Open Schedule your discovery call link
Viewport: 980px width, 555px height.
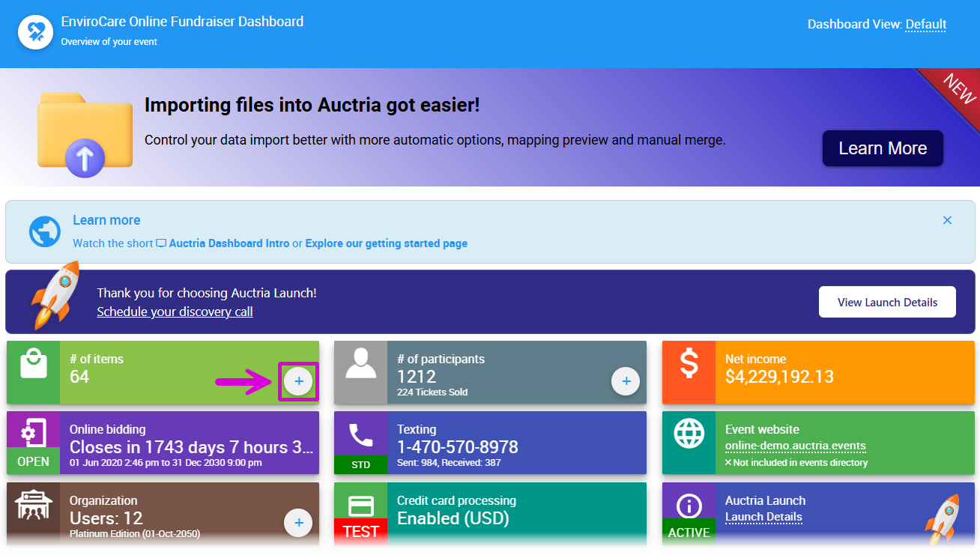pos(175,312)
